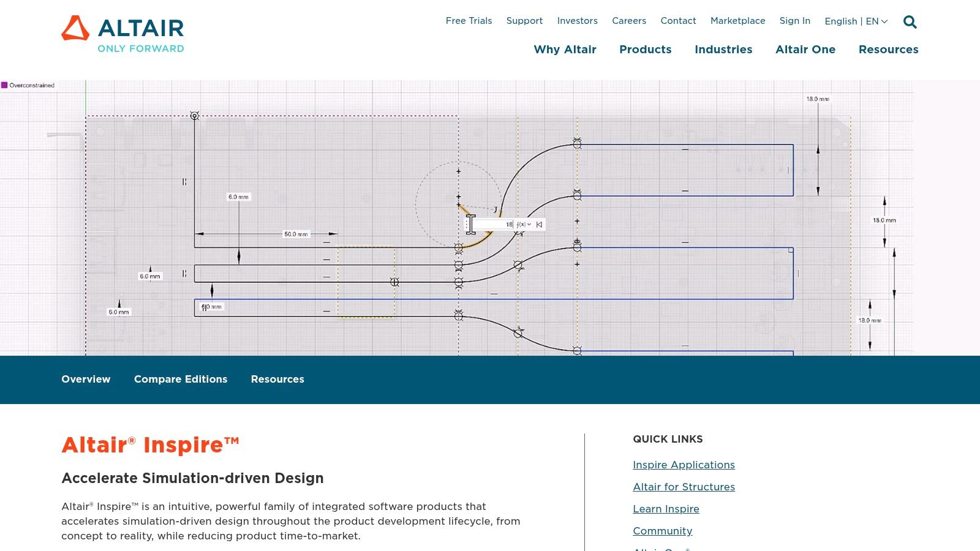The width and height of the screenshot is (980, 551).
Task: Go to the Support page
Action: (524, 21)
